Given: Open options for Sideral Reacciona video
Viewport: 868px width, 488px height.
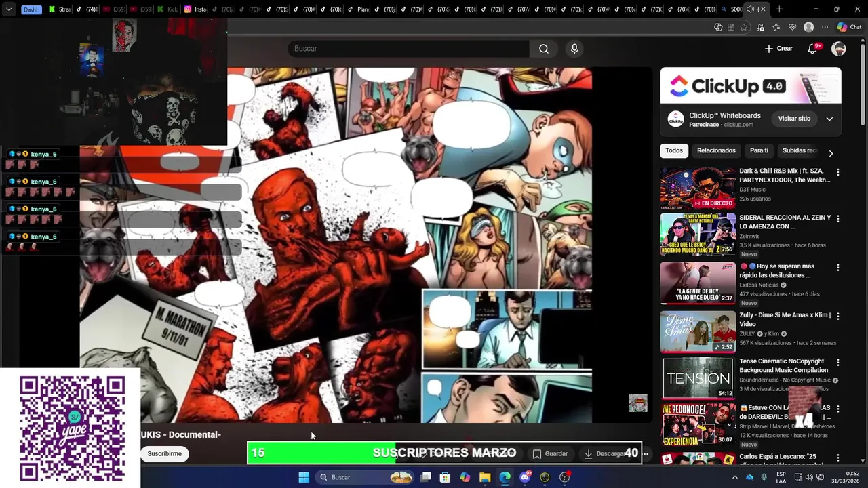Looking at the screenshot, I should pos(837,219).
